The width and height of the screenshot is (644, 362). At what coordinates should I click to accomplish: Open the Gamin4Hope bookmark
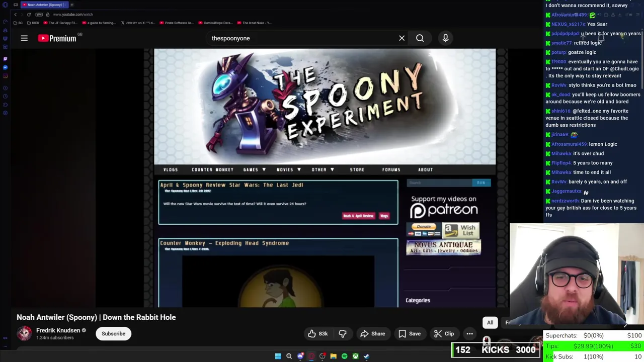215,23
